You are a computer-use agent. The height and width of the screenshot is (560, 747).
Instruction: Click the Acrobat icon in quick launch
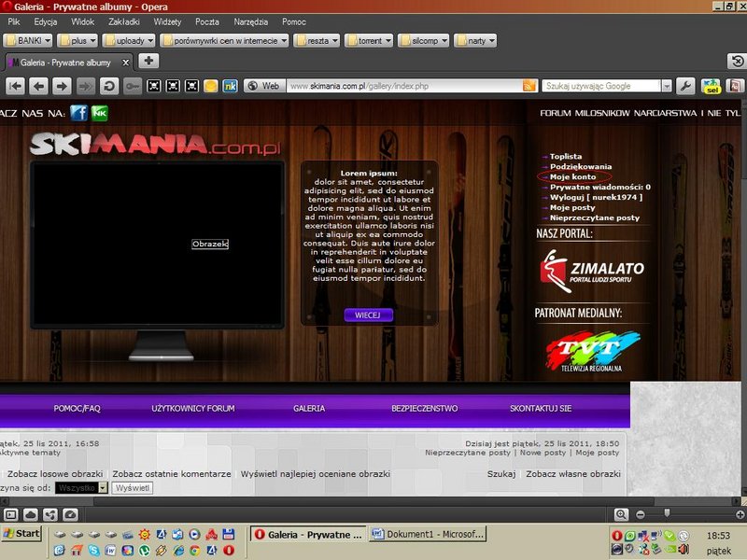(212, 534)
